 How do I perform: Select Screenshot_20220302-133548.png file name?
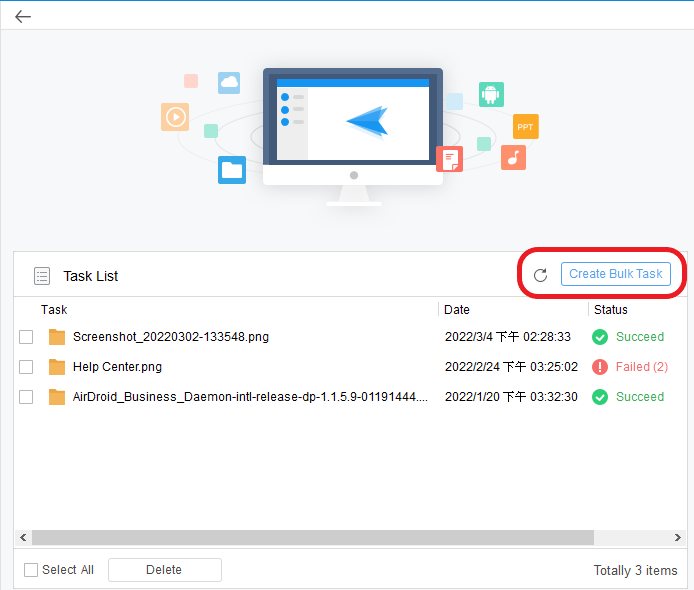point(171,337)
